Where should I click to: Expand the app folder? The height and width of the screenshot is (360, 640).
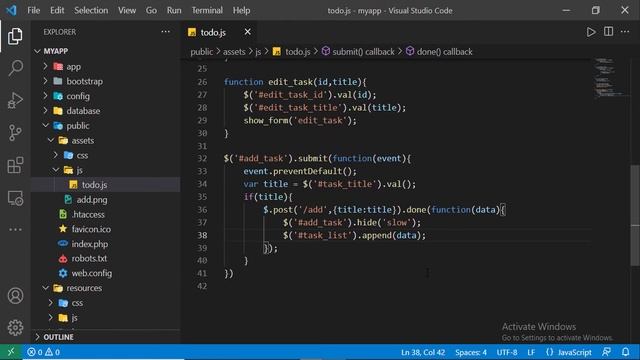46,66
